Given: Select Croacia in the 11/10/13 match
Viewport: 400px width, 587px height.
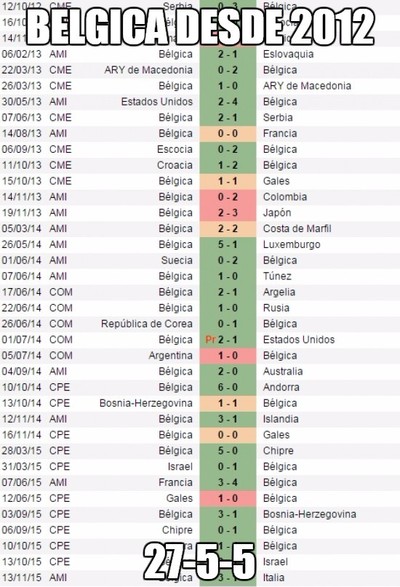Looking at the screenshot, I should (175, 165).
